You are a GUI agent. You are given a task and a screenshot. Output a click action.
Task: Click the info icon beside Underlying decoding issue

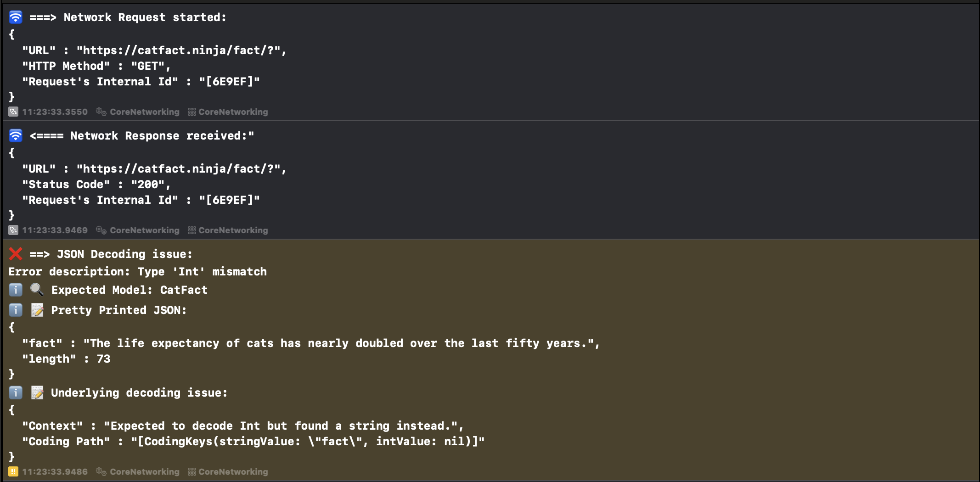click(16, 393)
